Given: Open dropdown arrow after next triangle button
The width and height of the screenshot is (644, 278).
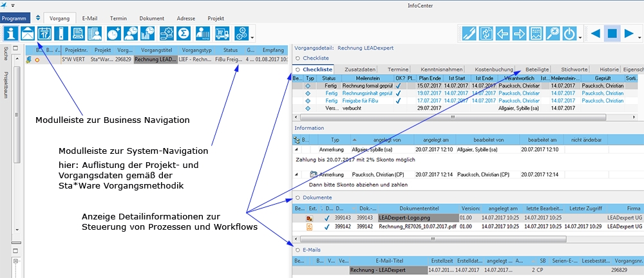Looking at the screenshot, I should point(639,38).
